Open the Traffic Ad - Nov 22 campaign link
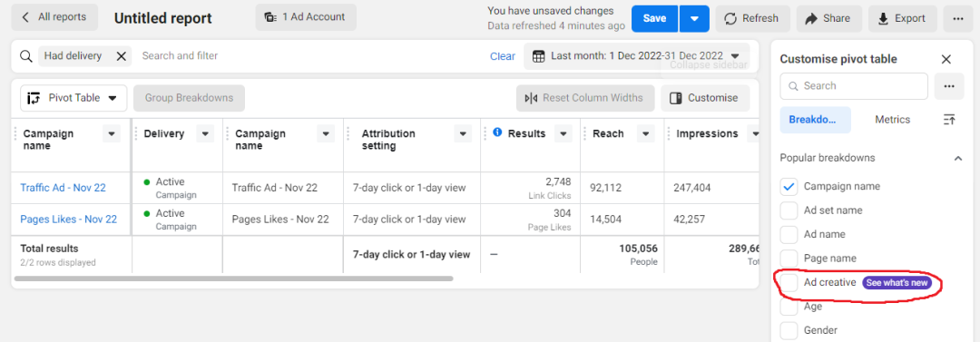 pos(64,188)
